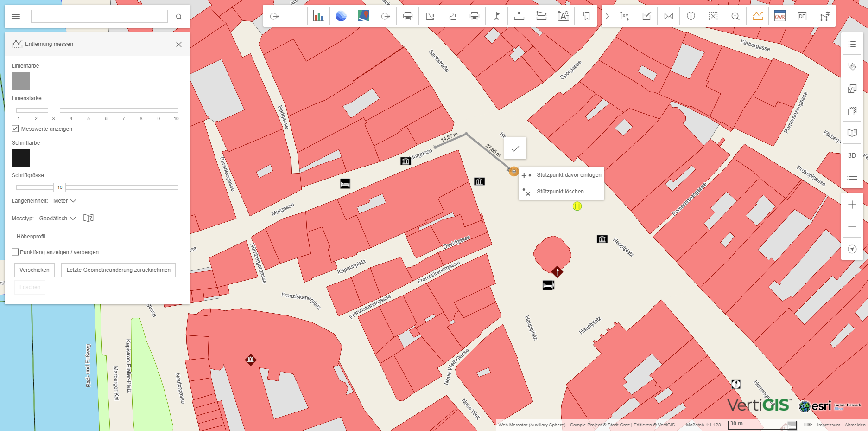The image size is (868, 431).
Task: Click the second printer icon in toolbar
Action: (x=475, y=16)
